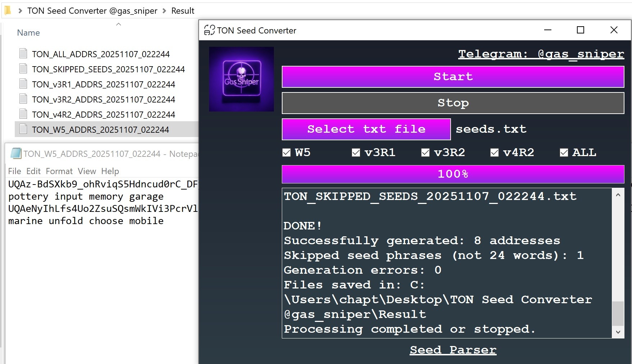Click the TON_v3R2_ADDRS file icon

click(x=23, y=99)
